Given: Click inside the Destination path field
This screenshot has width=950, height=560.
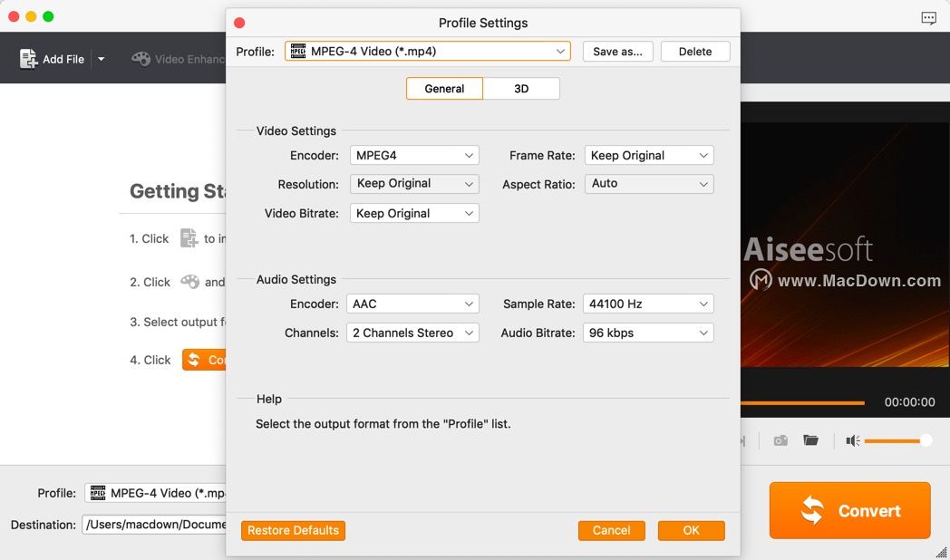Looking at the screenshot, I should pos(154,524).
